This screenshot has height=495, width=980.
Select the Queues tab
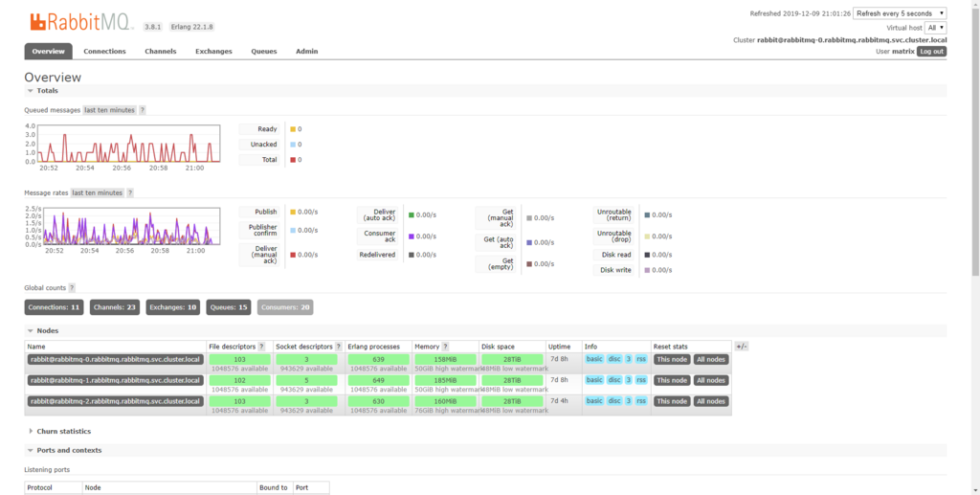pyautogui.click(x=264, y=52)
